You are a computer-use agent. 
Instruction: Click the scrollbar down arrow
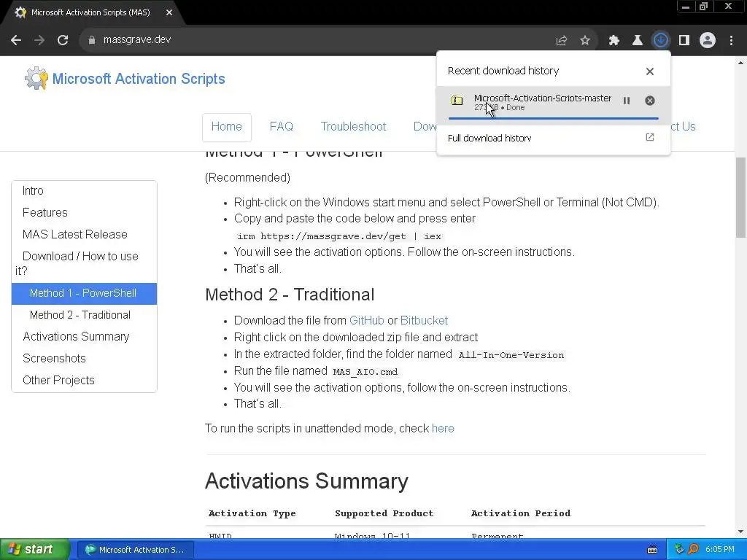(x=741, y=532)
